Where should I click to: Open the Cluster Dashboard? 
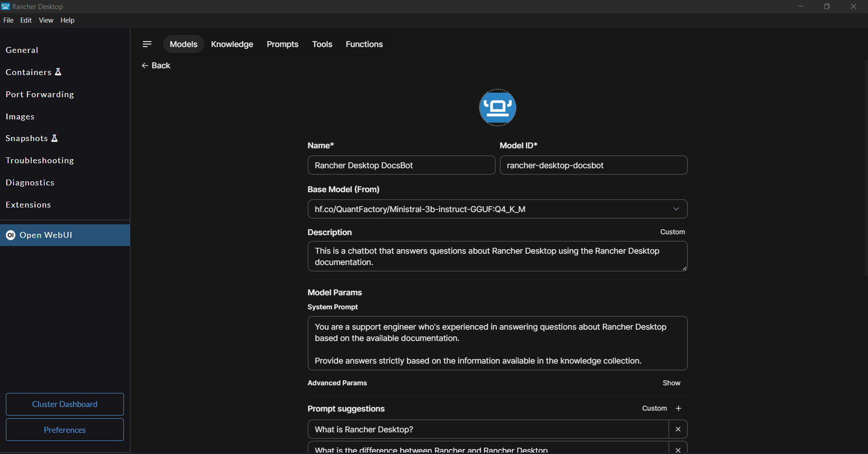[x=65, y=404]
